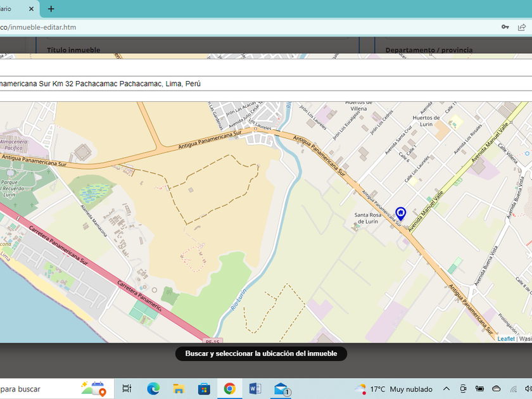This screenshot has height=399, width=532.
Task: Click the Leaflet attribution link
Action: tap(506, 339)
